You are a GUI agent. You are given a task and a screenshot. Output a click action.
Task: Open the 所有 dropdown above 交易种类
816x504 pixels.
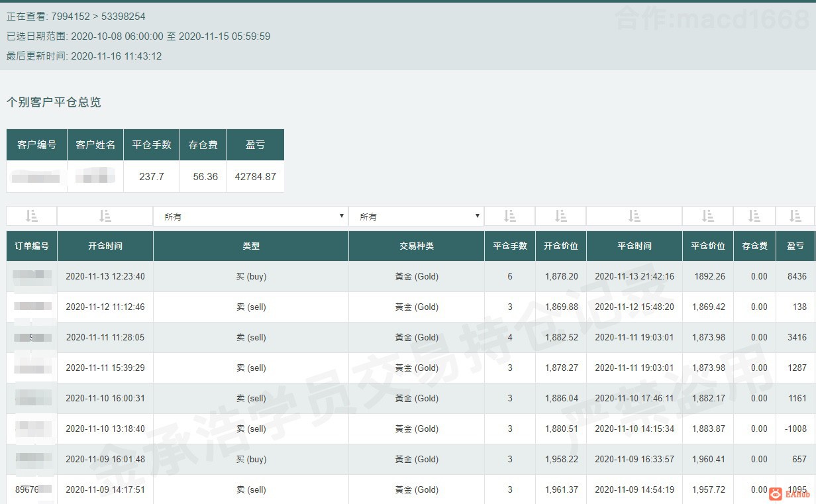pos(416,217)
